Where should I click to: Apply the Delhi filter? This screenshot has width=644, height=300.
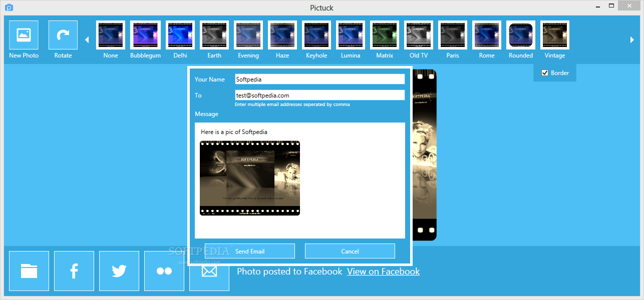(180, 35)
